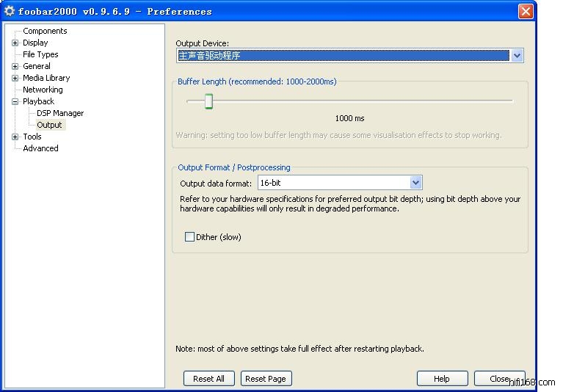Enable the Dither (slow) checkbox
563x392 pixels.
tap(190, 237)
